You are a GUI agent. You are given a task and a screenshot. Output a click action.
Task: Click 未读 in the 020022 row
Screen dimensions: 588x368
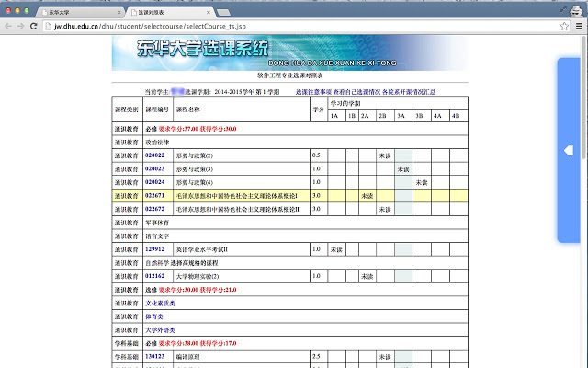pyautogui.click(x=385, y=155)
